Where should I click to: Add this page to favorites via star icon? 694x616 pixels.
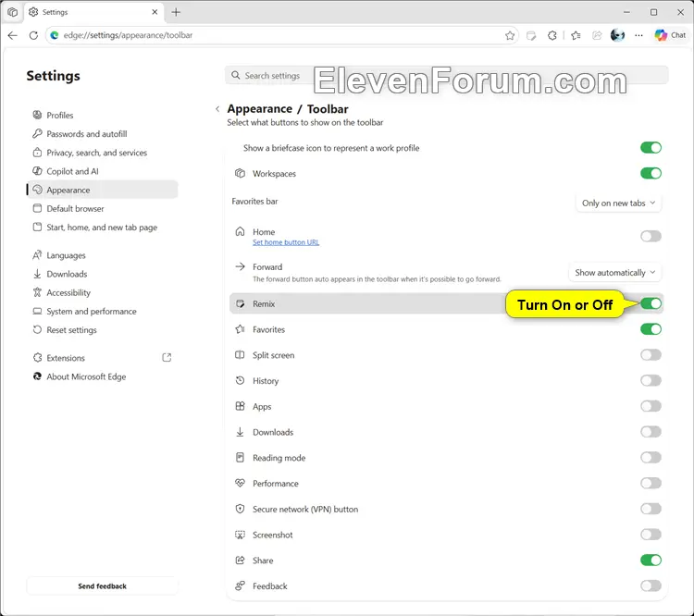pyautogui.click(x=510, y=35)
